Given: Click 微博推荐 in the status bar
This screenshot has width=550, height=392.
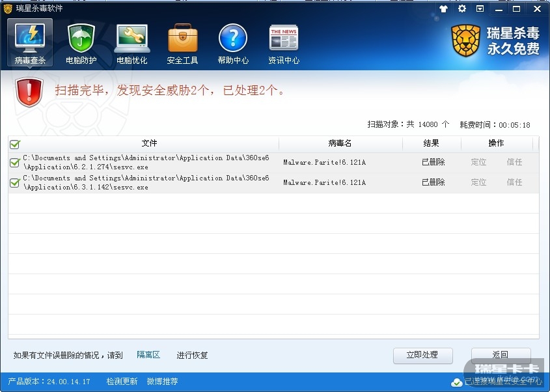Looking at the screenshot, I should pyautogui.click(x=163, y=381).
